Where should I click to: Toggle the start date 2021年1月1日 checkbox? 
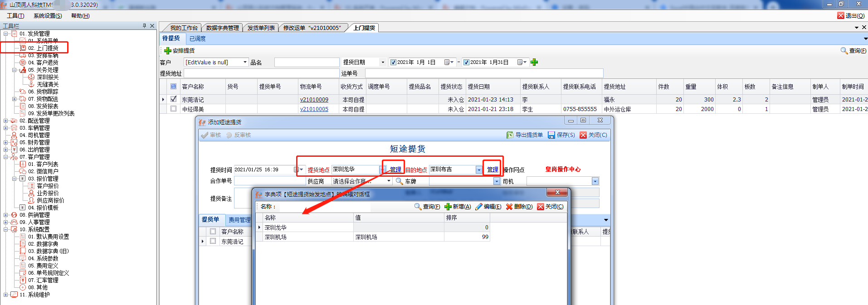click(x=393, y=63)
